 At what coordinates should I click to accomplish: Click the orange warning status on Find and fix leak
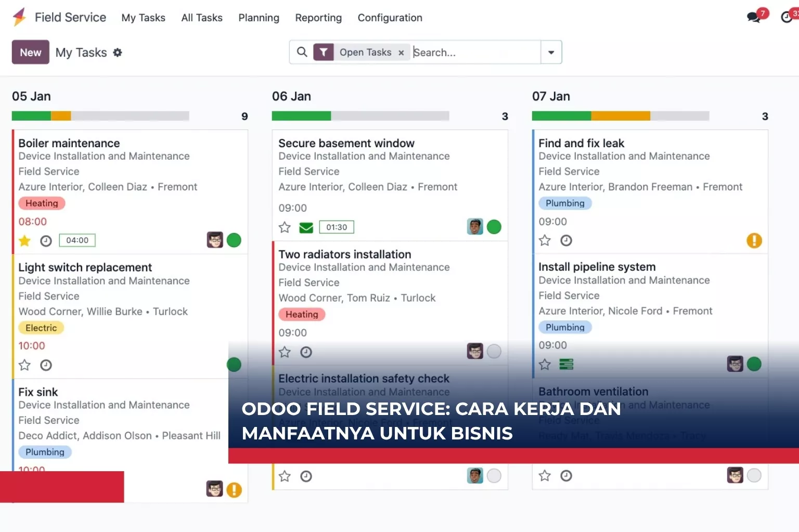pos(754,240)
